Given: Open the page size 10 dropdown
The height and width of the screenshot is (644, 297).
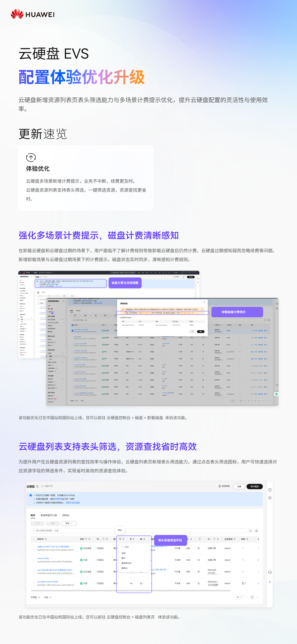Looking at the screenshot, I should tap(239, 598).
